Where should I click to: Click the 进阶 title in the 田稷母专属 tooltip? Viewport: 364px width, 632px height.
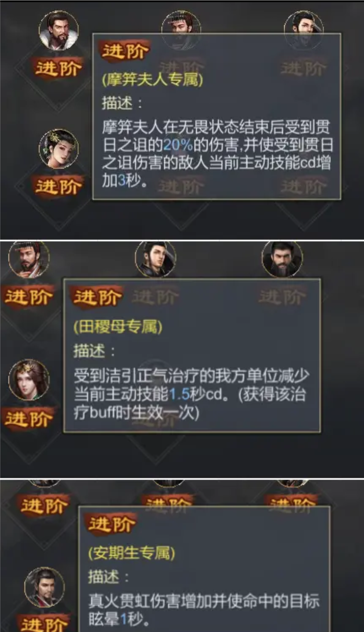pyautogui.click(x=97, y=297)
